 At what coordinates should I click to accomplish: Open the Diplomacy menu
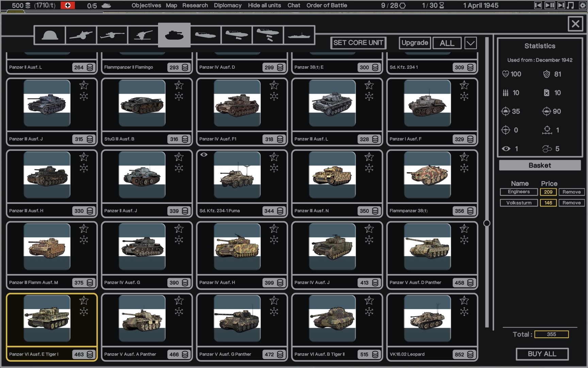coord(228,5)
